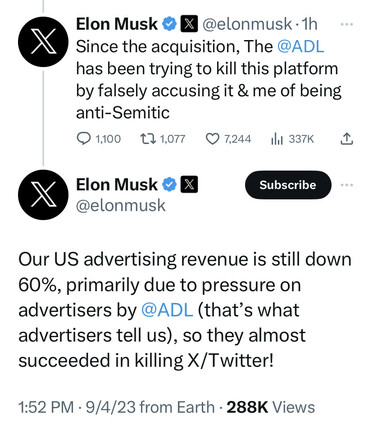This screenshot has width=373, height=428.
Task: Open the X profile avatar on the first tweet
Action: pyautogui.click(x=43, y=42)
